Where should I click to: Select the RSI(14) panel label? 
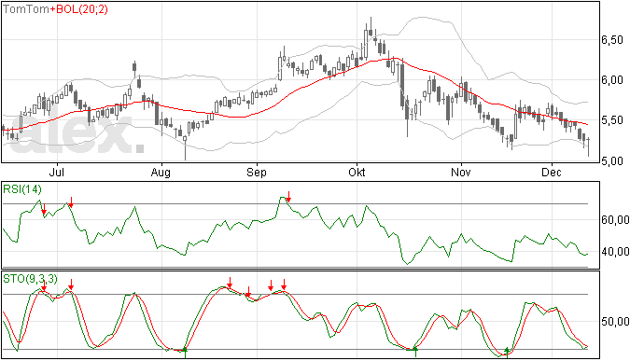[x=22, y=189]
